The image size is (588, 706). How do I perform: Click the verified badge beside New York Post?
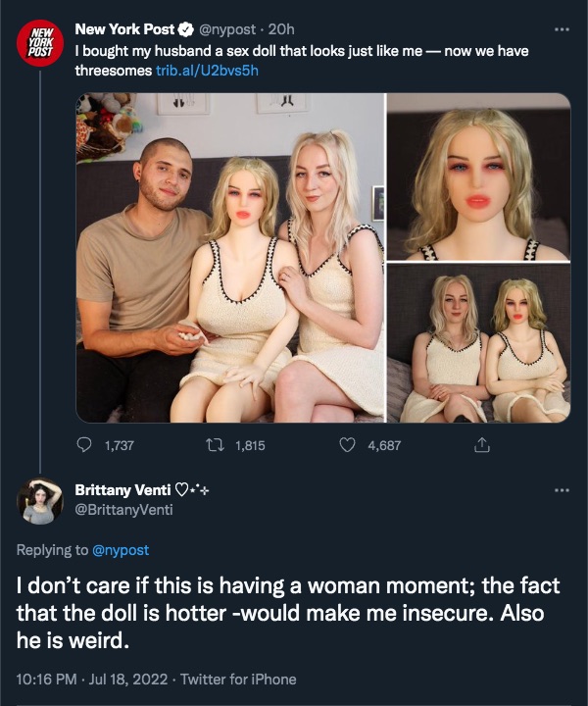[186, 29]
